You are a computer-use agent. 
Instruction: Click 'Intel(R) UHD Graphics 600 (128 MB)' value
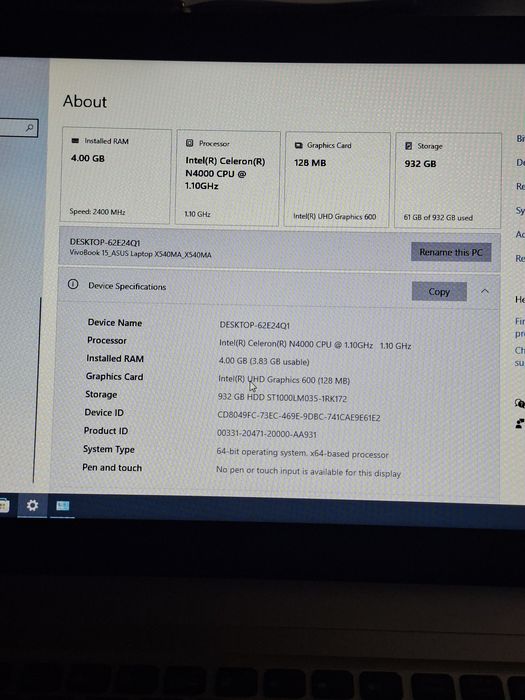pos(284,380)
